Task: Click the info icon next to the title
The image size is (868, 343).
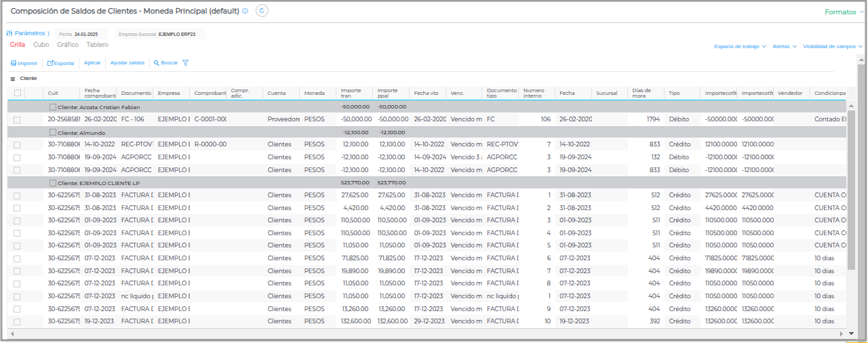Action: tap(245, 11)
